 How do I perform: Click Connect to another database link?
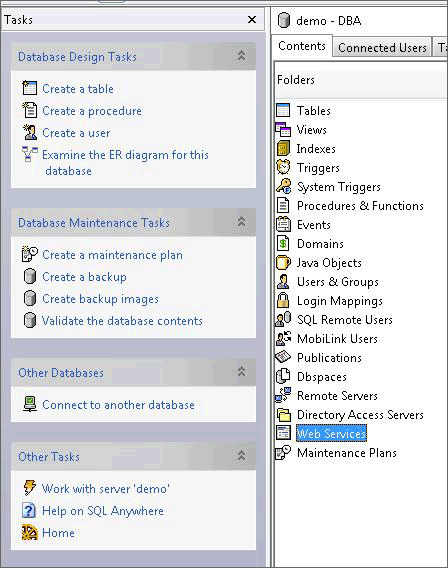(118, 405)
